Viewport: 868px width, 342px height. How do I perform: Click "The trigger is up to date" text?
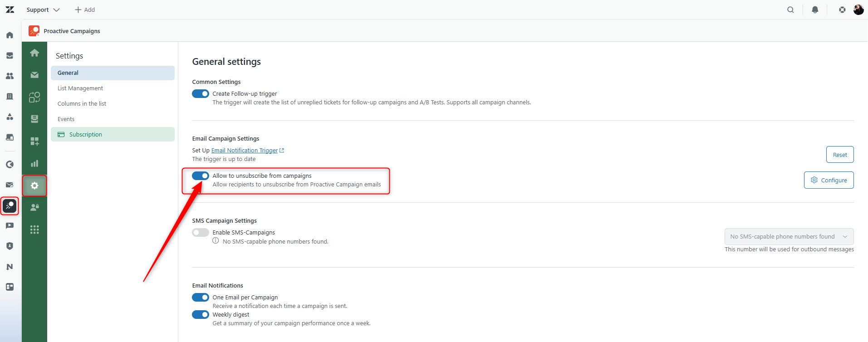pyautogui.click(x=224, y=159)
